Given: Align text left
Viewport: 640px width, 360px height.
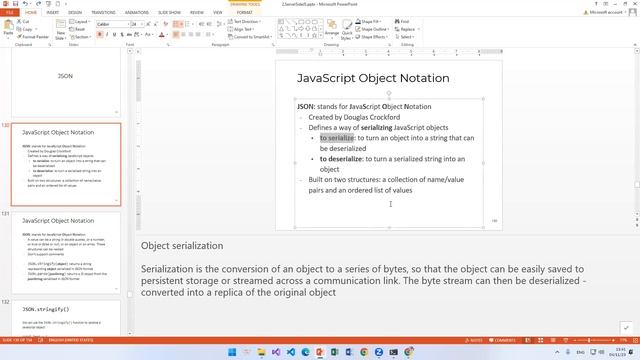Looking at the screenshot, I should tap(176, 35).
